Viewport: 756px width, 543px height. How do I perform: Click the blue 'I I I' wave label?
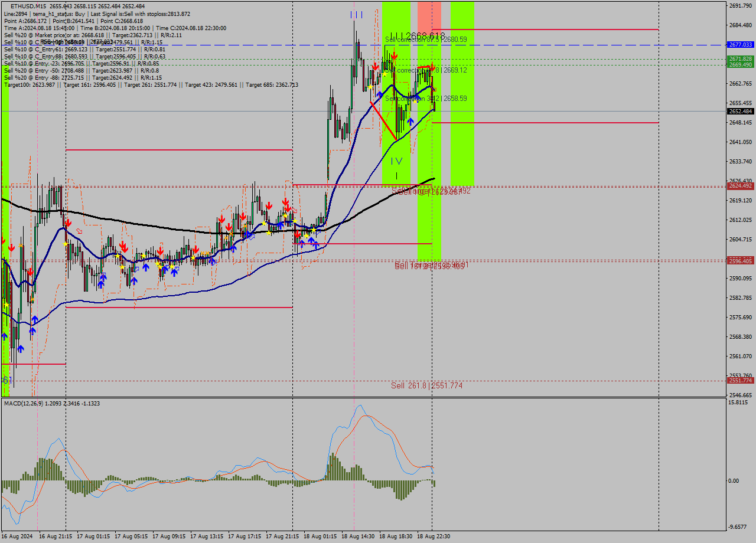point(356,14)
